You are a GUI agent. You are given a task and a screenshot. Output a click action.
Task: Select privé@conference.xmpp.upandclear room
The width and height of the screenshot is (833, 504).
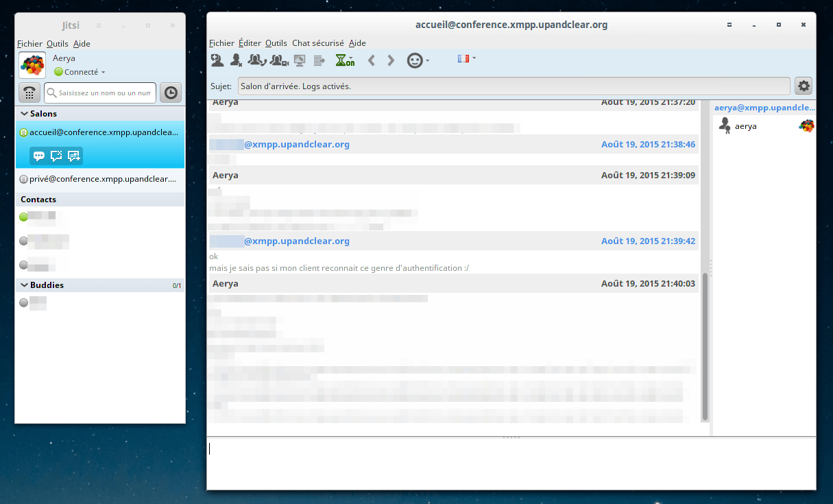pyautogui.click(x=100, y=179)
